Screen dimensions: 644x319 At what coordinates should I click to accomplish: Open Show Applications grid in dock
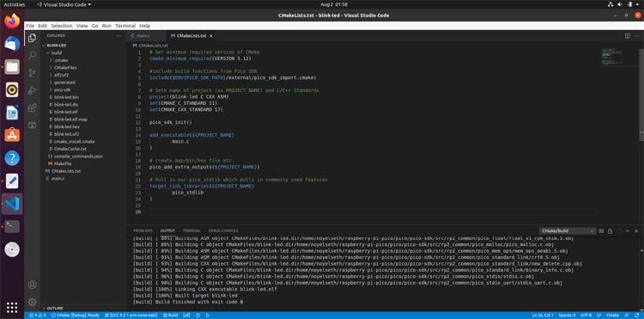12,308
